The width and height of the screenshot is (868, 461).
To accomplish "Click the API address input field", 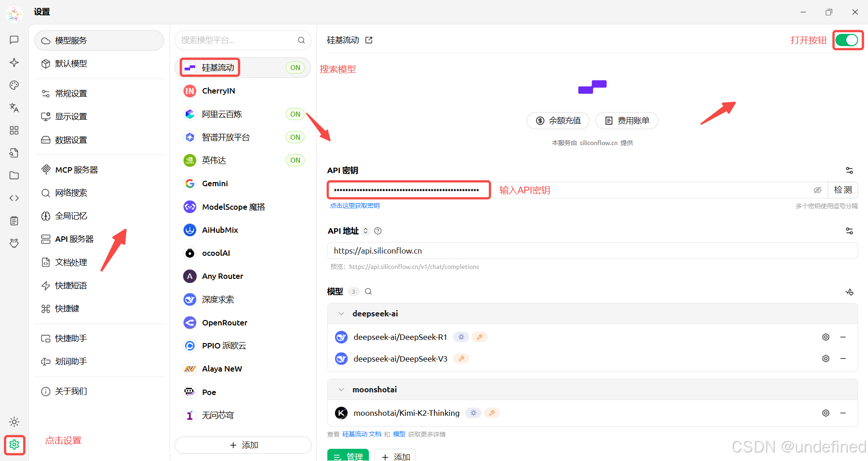I will pos(592,251).
